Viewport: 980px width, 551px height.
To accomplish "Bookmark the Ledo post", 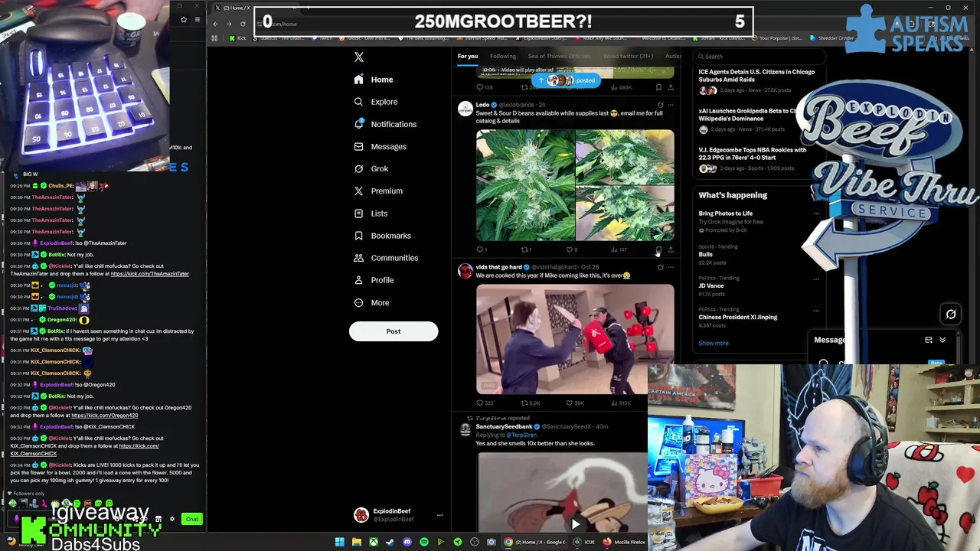I will 658,249.
